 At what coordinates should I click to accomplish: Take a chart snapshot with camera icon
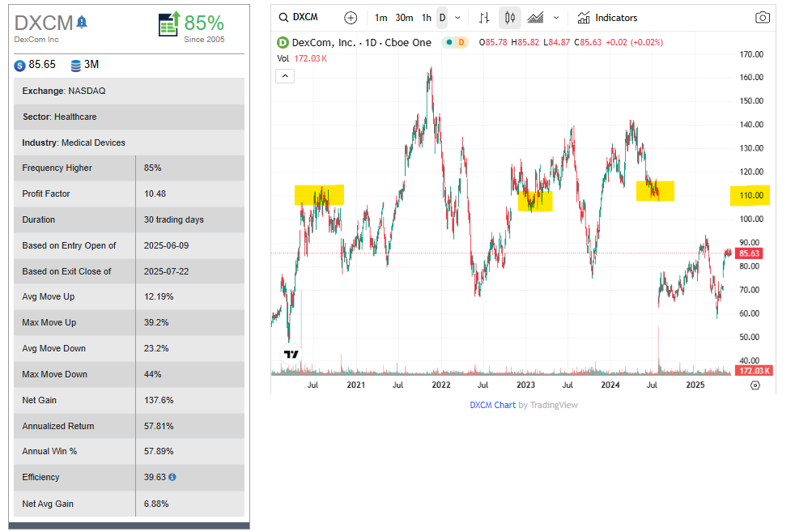point(762,18)
